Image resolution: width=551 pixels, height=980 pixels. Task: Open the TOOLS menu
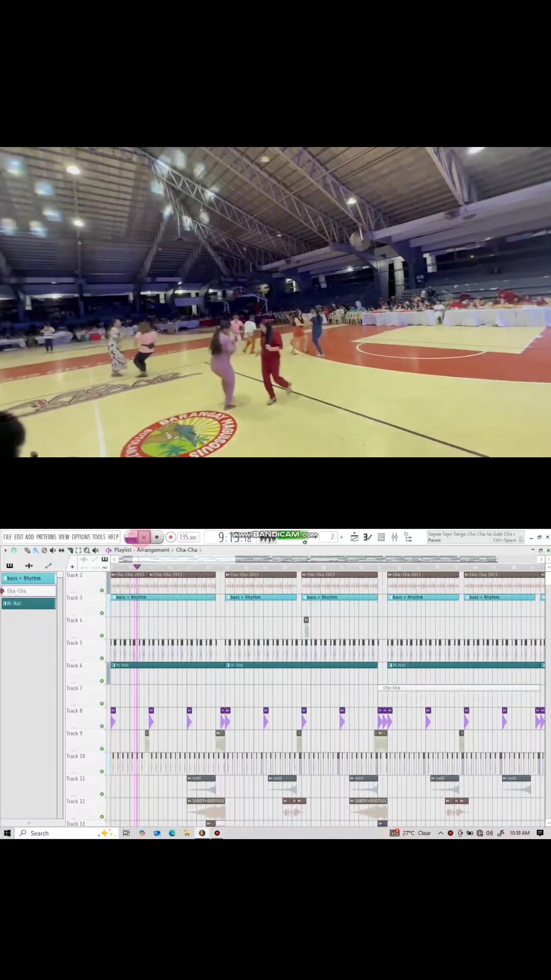(98, 537)
